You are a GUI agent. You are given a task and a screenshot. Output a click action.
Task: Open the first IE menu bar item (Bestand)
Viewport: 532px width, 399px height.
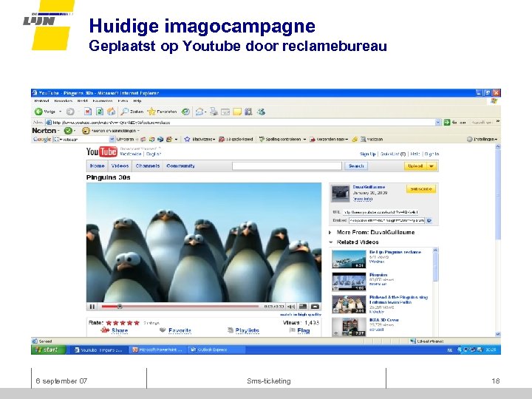point(41,100)
